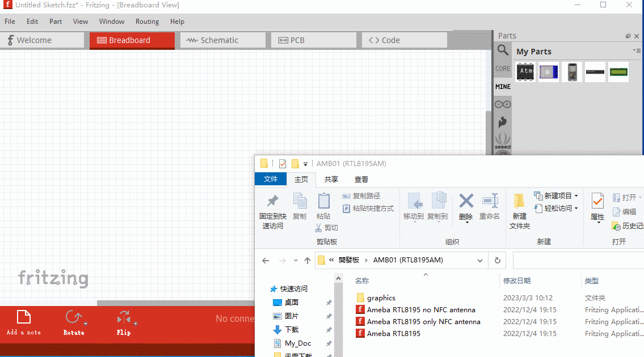Image resolution: width=644 pixels, height=357 pixels.
Task: Open 下载 in quick access
Action: [x=292, y=329]
